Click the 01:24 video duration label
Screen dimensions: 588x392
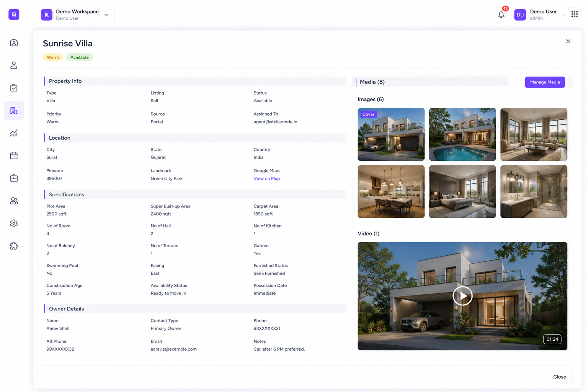click(x=552, y=339)
